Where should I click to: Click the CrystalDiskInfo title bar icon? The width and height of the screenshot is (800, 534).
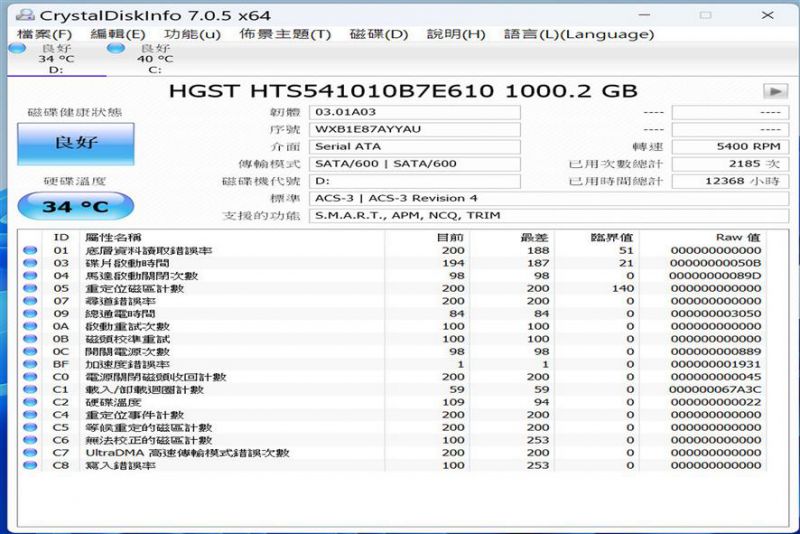(25, 14)
